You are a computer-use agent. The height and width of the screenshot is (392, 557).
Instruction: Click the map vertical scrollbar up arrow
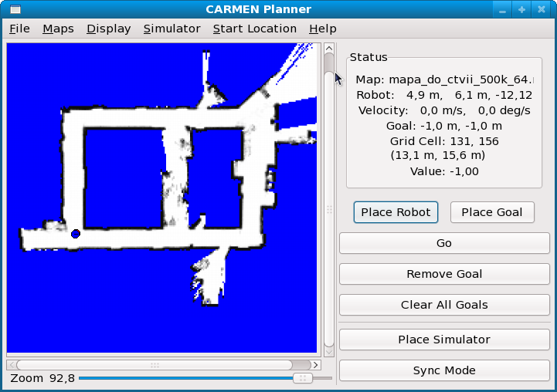329,48
